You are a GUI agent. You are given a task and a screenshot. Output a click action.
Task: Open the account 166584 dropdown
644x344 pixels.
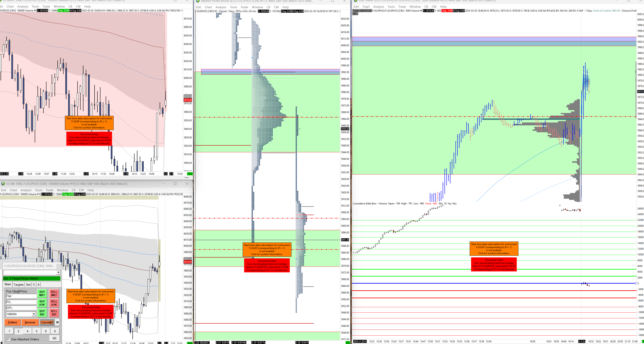coord(34,314)
